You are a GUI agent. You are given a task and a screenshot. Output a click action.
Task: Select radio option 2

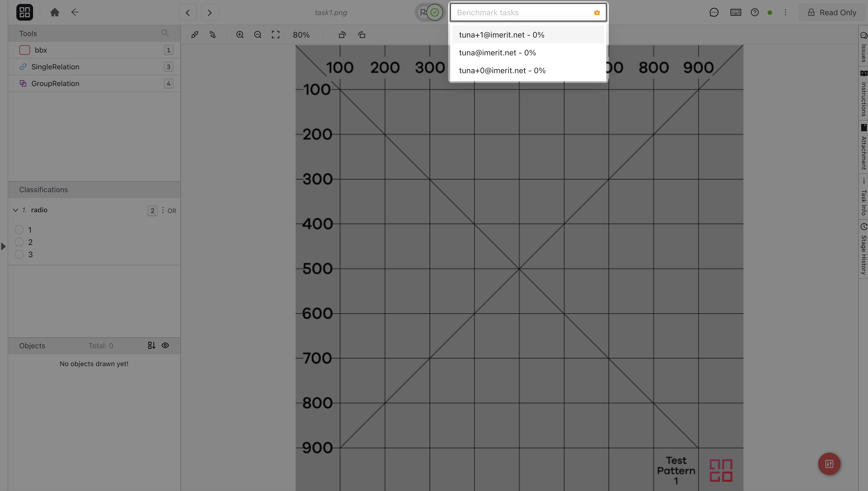[x=19, y=242]
